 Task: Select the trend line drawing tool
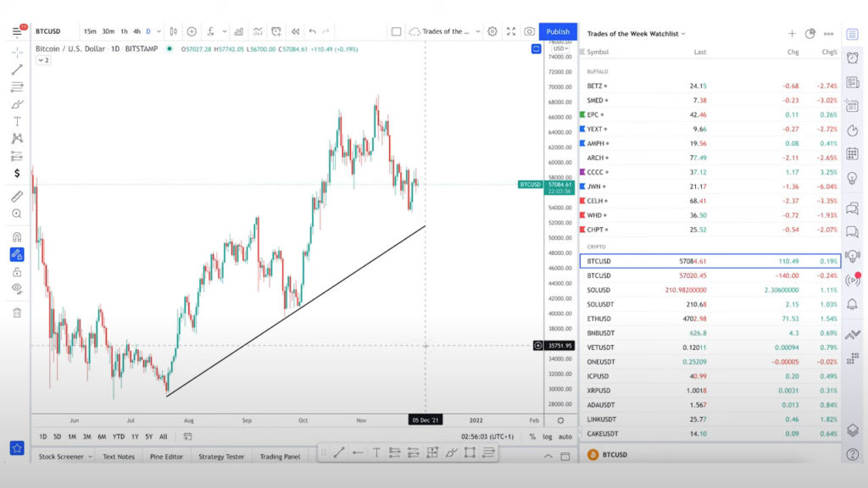(x=17, y=69)
